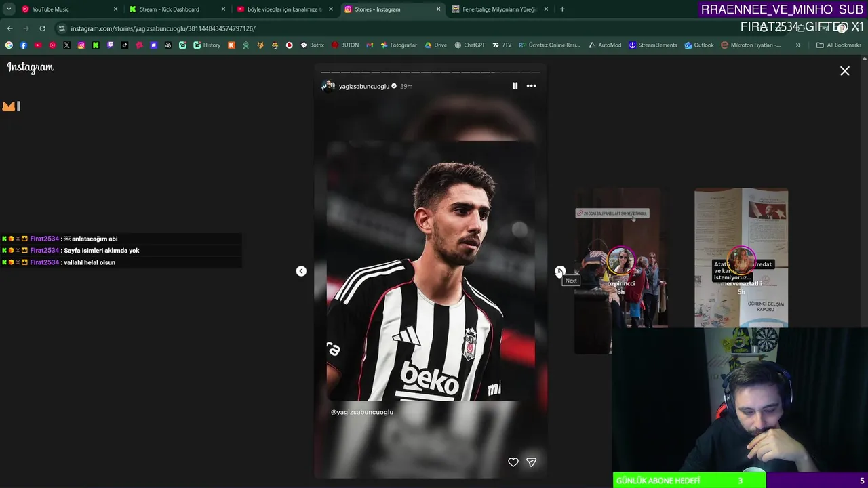Open the ozpirincci story preview
868x488 pixels.
click(620, 271)
